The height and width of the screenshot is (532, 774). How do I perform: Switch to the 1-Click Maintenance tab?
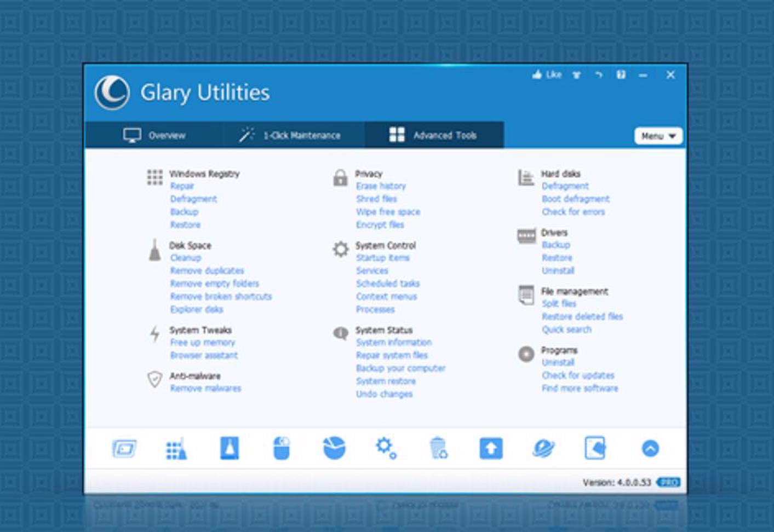point(294,135)
